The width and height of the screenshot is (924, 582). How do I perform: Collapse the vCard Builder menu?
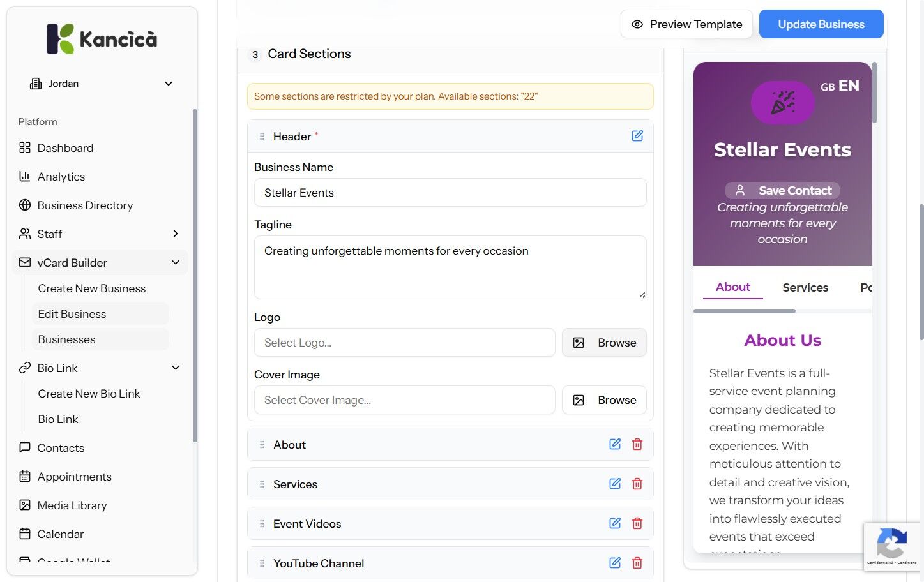pyautogui.click(x=176, y=263)
